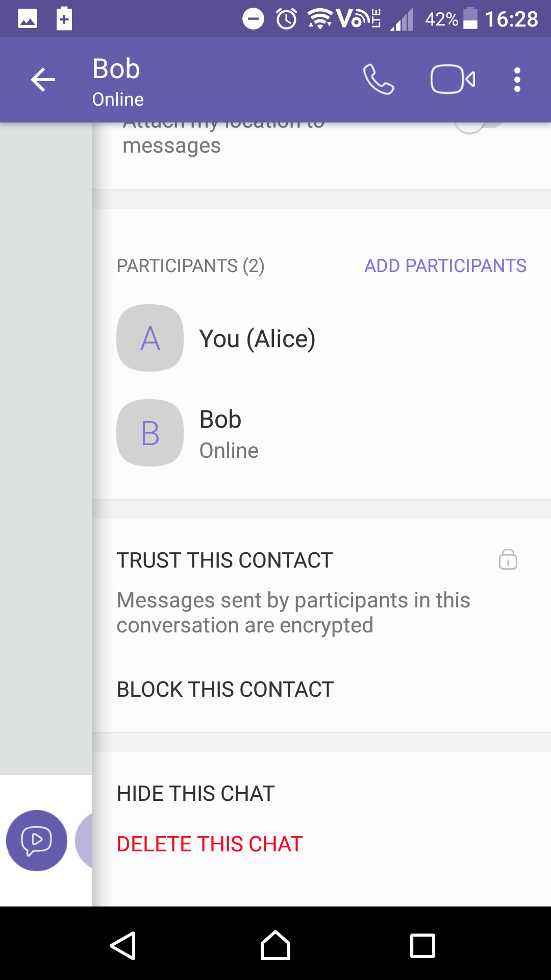Tap Add Participants link
The width and height of the screenshot is (551, 980).
[445, 266]
